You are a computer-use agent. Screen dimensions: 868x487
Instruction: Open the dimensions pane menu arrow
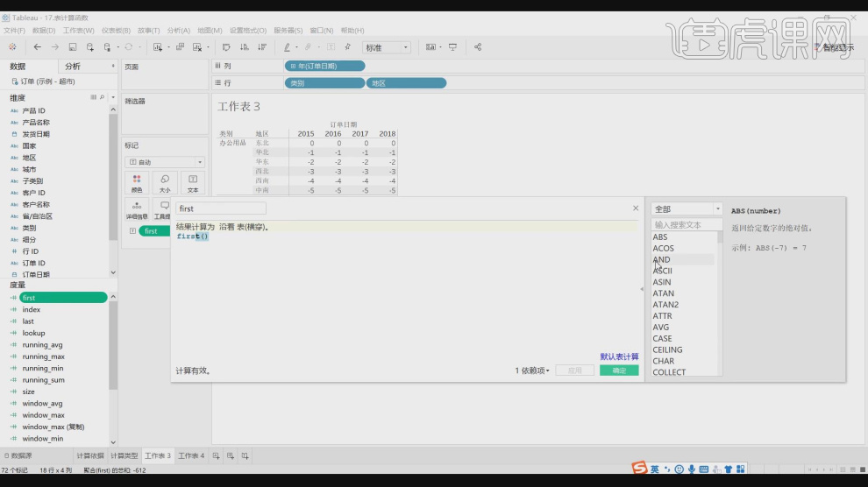coord(113,97)
